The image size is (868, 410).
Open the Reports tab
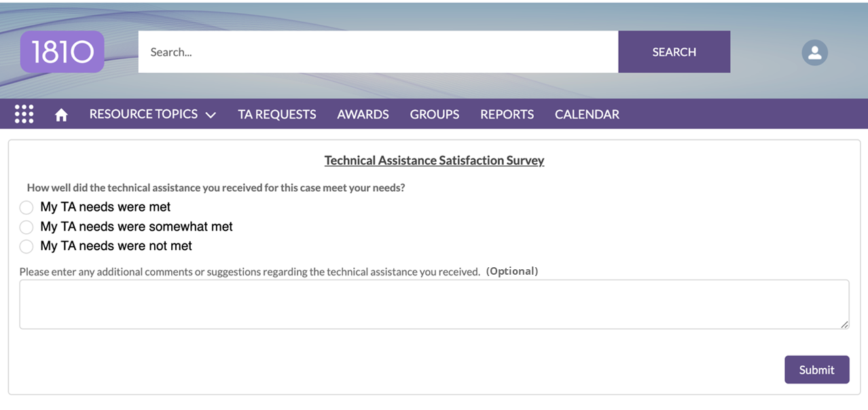pyautogui.click(x=507, y=114)
